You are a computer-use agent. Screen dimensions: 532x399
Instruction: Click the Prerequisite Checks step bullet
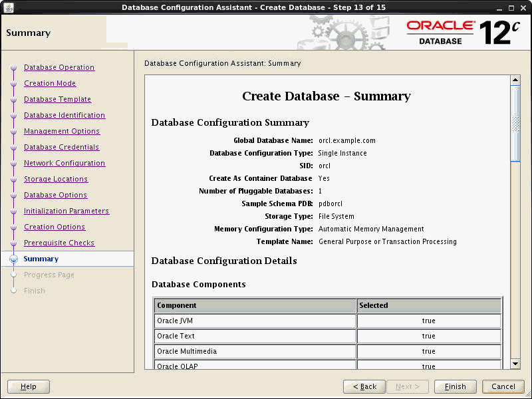coord(13,243)
